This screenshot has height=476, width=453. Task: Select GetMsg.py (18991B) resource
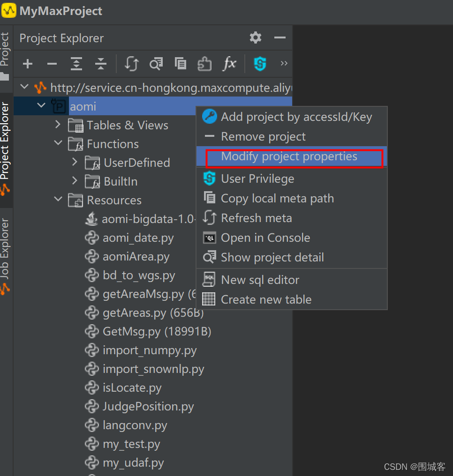click(x=157, y=332)
